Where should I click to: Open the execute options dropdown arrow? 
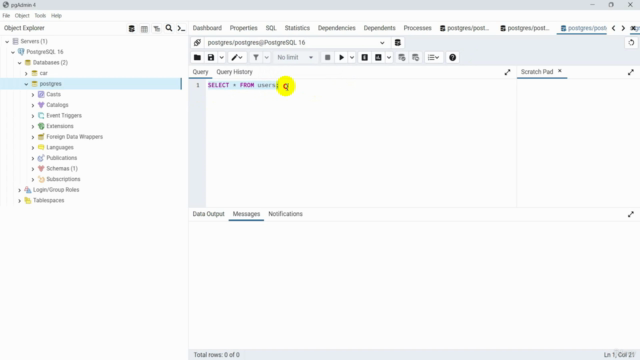(352, 58)
